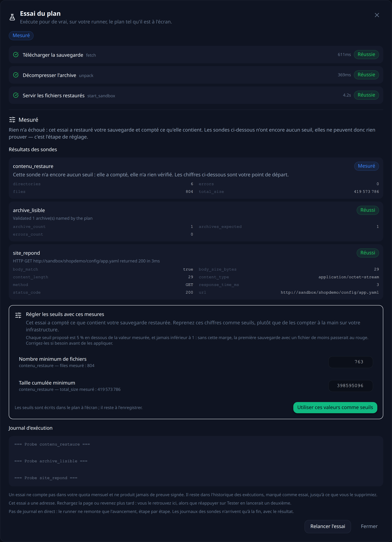Click the check icon for Télécharger la sauvegarde

(16, 55)
